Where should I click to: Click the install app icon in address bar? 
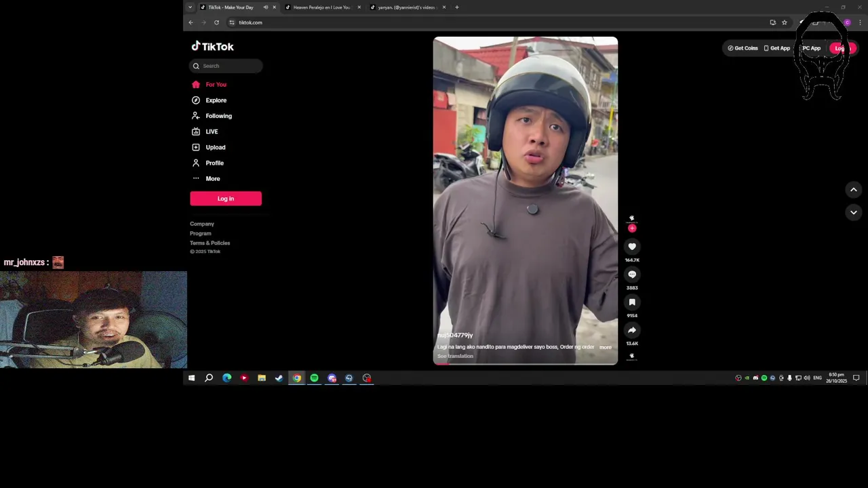pos(772,22)
